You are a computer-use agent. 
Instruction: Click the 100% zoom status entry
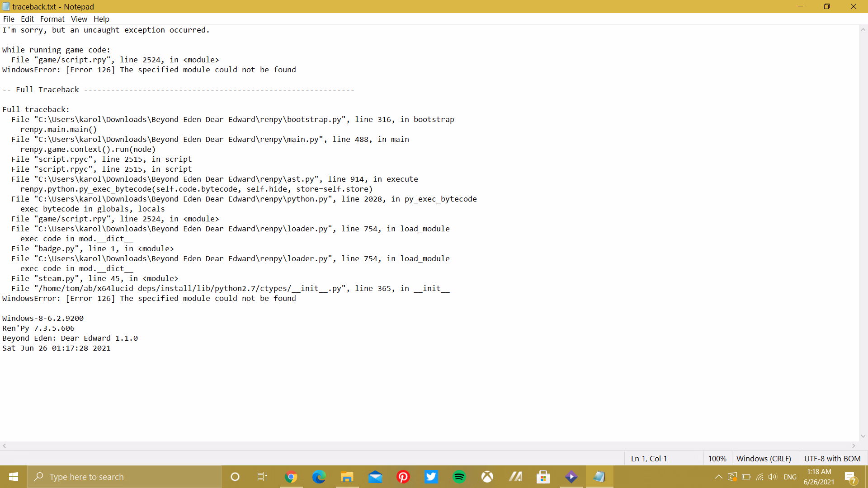(x=717, y=459)
